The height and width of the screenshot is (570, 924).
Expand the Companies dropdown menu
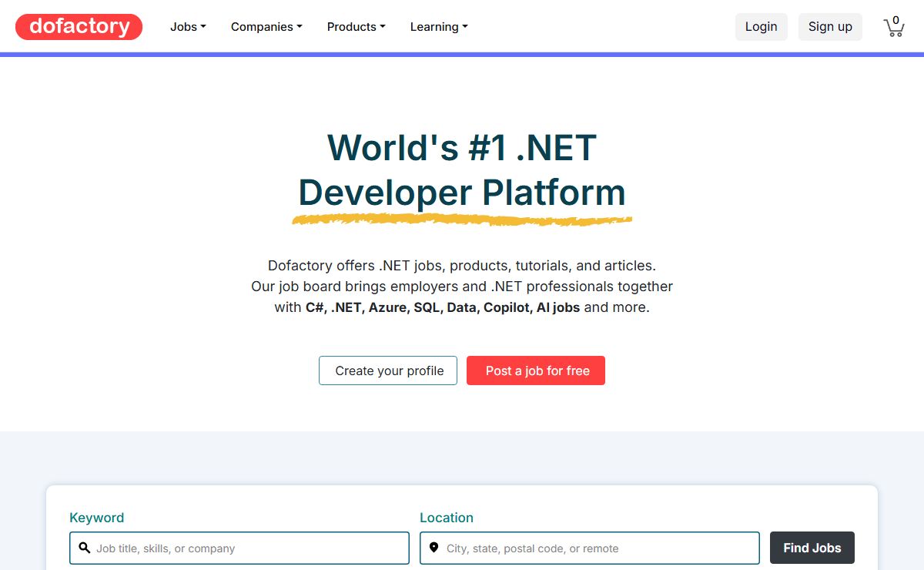(266, 26)
